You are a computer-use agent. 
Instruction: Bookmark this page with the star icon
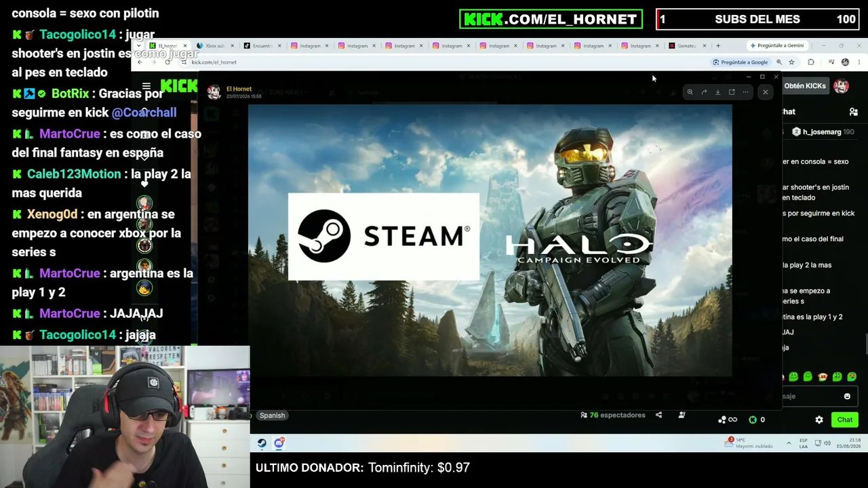click(791, 62)
